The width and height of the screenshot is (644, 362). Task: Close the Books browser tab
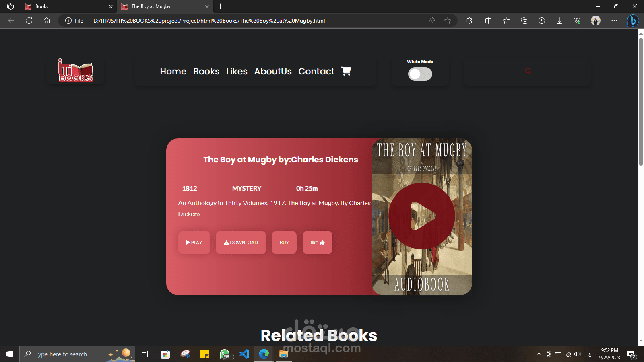111,6
